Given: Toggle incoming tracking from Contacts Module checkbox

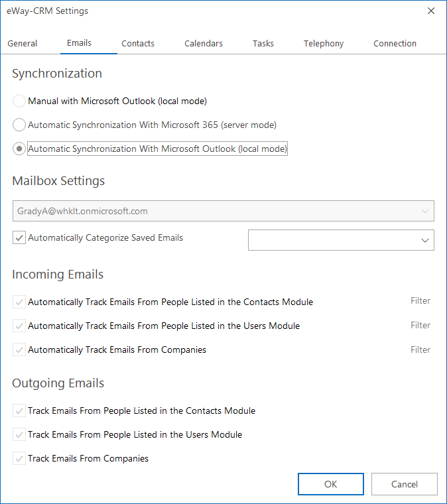Looking at the screenshot, I should click(x=19, y=302).
